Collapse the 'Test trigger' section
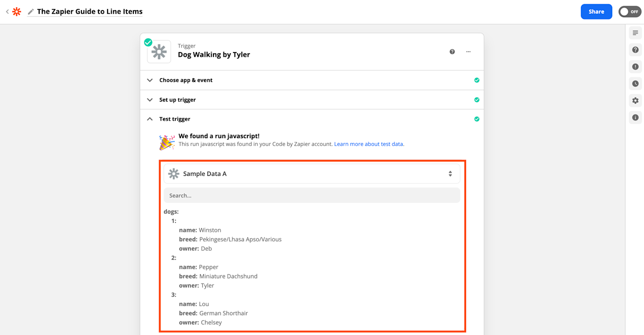This screenshot has width=644, height=335. pos(312,119)
